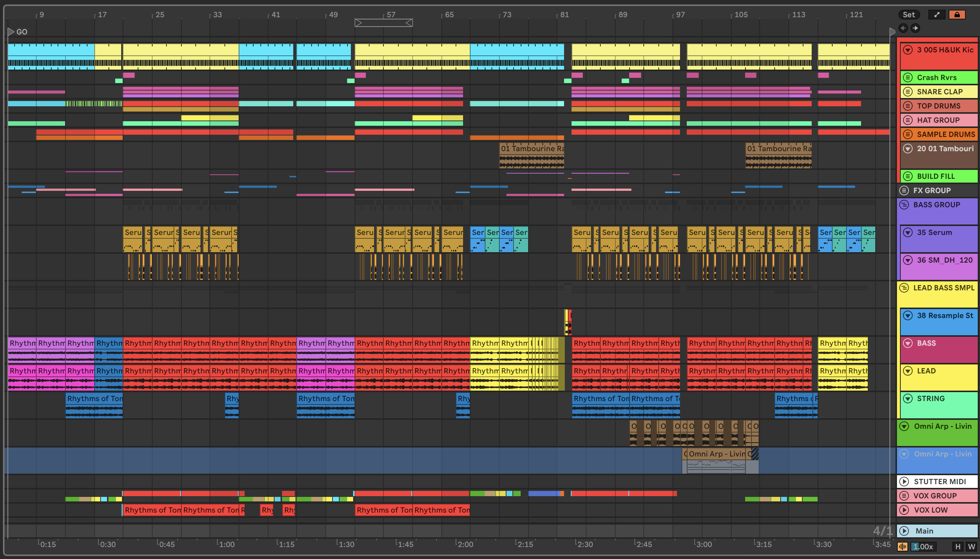Collapse the 38 Resample St track
Screen dimensions: 980x559
907,315
